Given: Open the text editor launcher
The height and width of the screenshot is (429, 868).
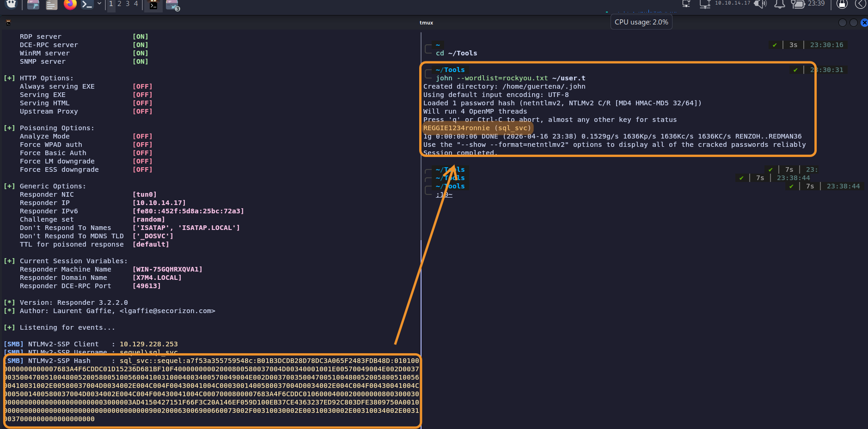Looking at the screenshot, I should pyautogui.click(x=52, y=5).
